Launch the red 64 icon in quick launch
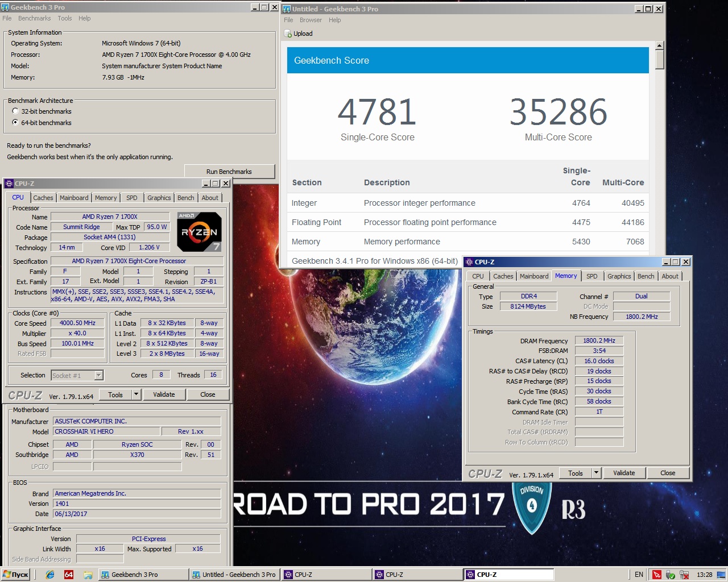The image size is (728, 582). pyautogui.click(x=69, y=575)
